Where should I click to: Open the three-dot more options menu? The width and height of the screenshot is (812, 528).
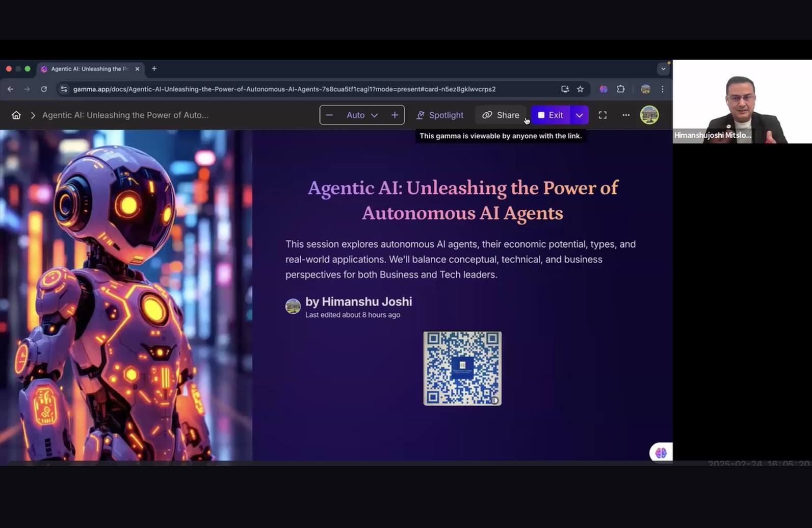coord(626,115)
